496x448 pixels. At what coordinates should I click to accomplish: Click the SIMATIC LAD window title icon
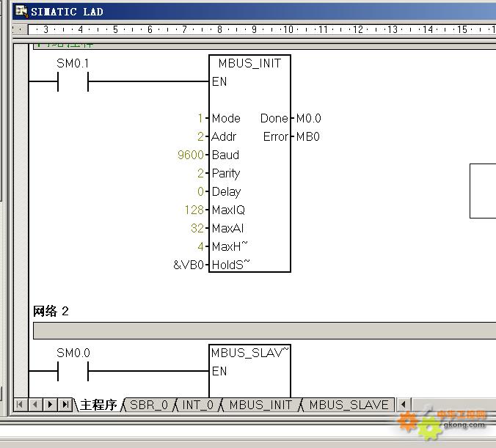pos(21,11)
